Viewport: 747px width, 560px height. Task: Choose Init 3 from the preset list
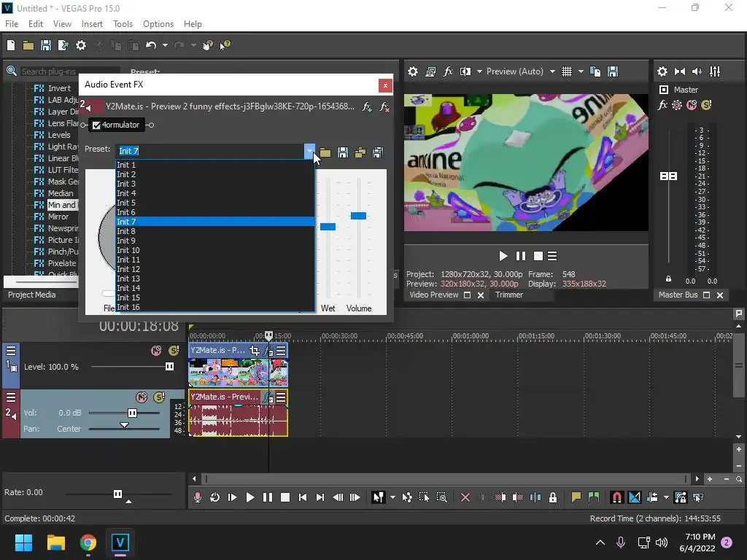[x=215, y=184]
